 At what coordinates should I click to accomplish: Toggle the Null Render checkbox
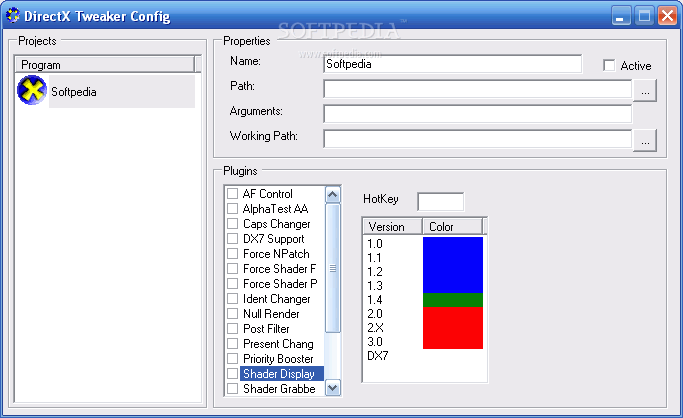pyautogui.click(x=233, y=314)
